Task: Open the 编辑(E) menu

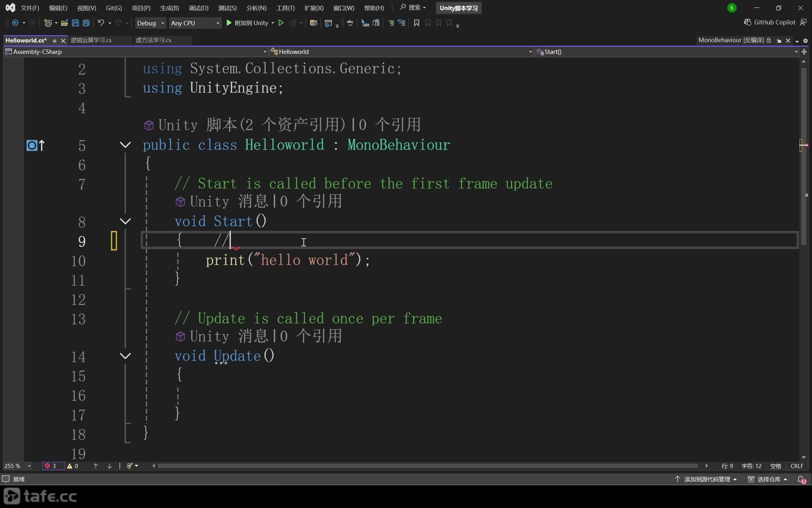Action: click(58, 8)
